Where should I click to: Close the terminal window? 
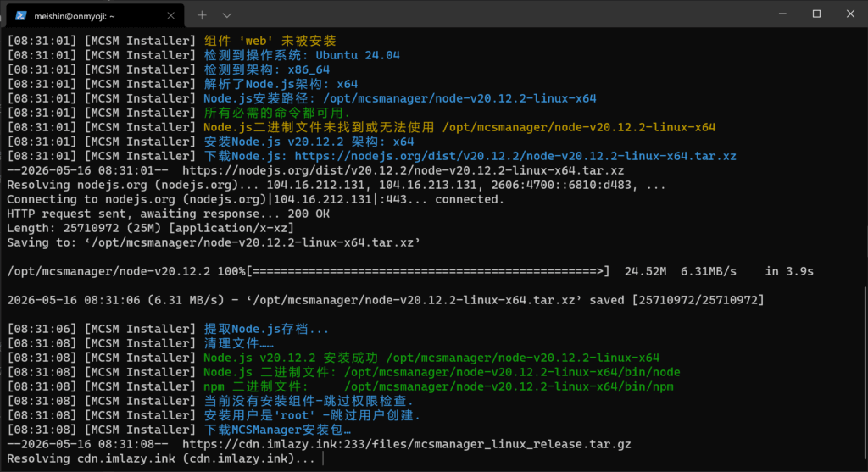[850, 14]
